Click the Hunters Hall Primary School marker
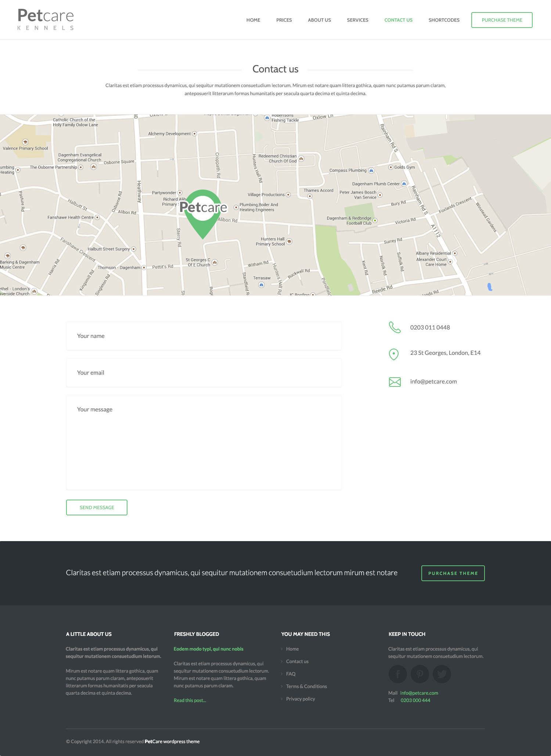This screenshot has height=756, width=551. pyautogui.click(x=289, y=241)
